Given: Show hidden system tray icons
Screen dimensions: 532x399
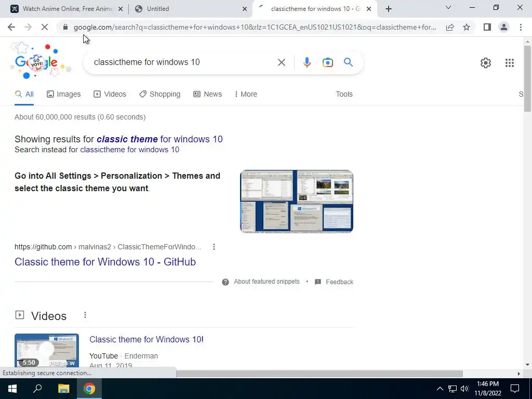Looking at the screenshot, I should click(440, 389).
